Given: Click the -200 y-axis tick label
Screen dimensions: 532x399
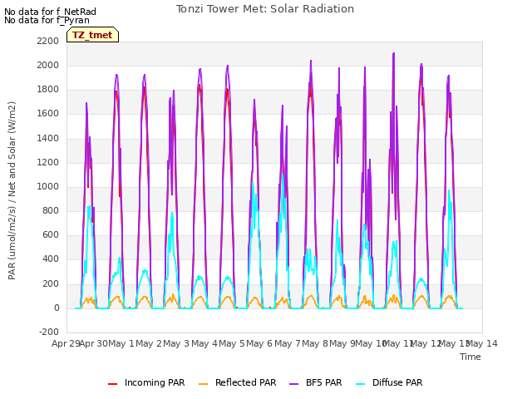Looking at the screenshot, I should [x=49, y=332].
